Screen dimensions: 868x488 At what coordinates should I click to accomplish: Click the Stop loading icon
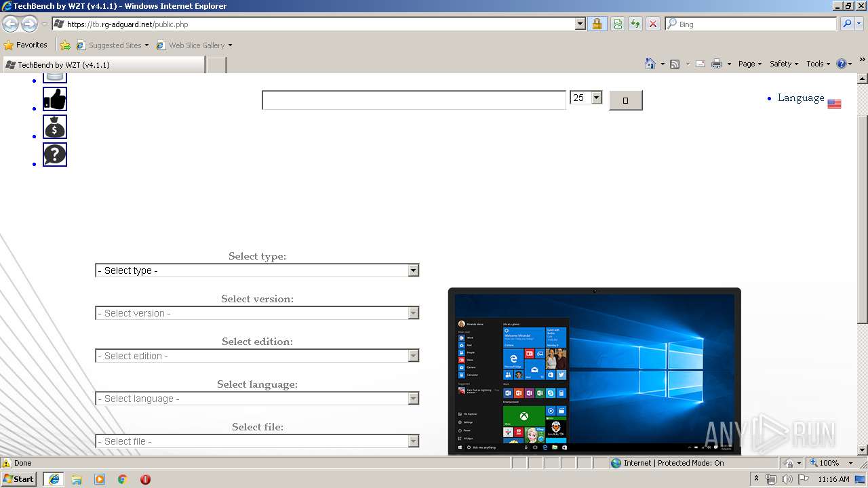(x=653, y=24)
